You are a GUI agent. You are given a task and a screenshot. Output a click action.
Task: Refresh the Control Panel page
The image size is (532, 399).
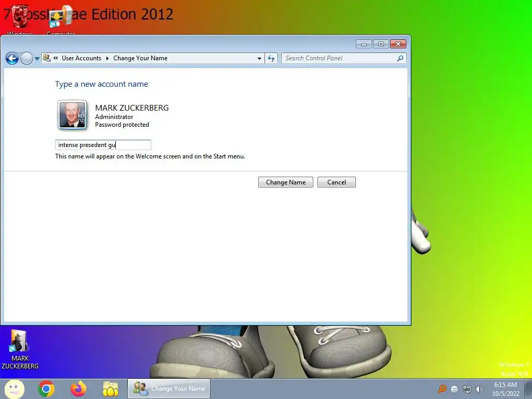[271, 58]
